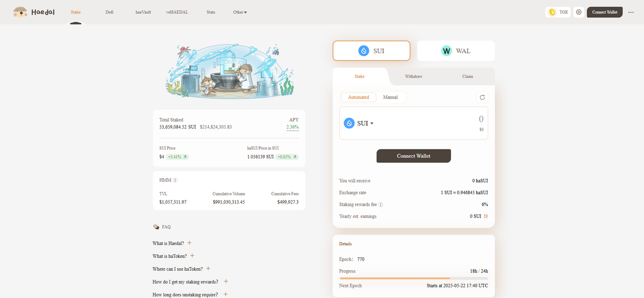The width and height of the screenshot is (644, 298).
Task: Open the haeVault nav item
Action: click(x=143, y=12)
